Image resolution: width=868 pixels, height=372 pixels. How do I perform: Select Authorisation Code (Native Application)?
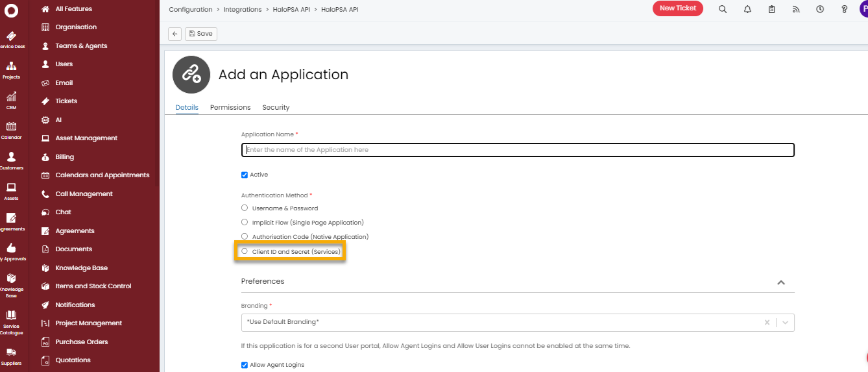(245, 236)
